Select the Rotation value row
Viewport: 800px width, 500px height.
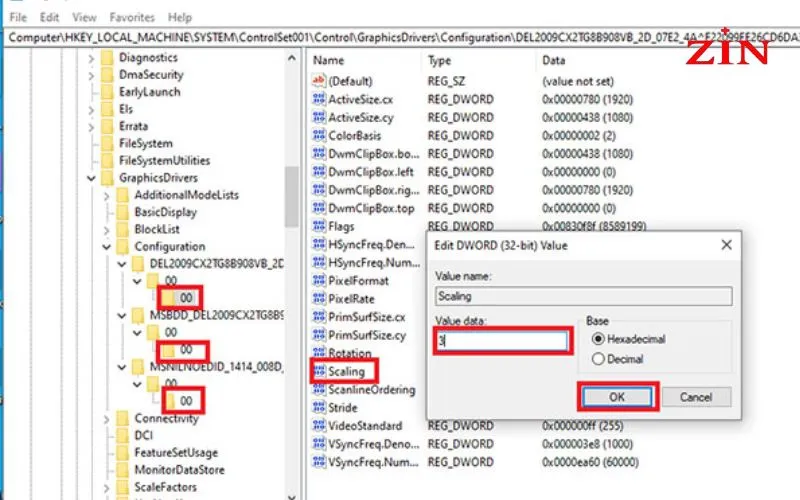pos(342,353)
